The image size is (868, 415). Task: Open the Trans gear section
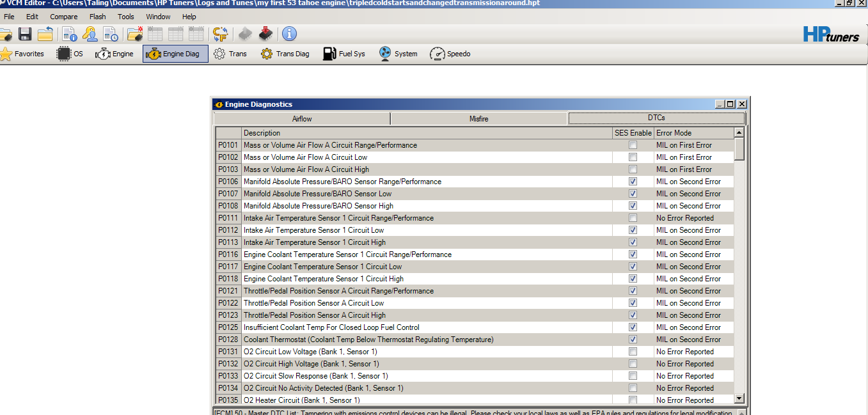230,54
